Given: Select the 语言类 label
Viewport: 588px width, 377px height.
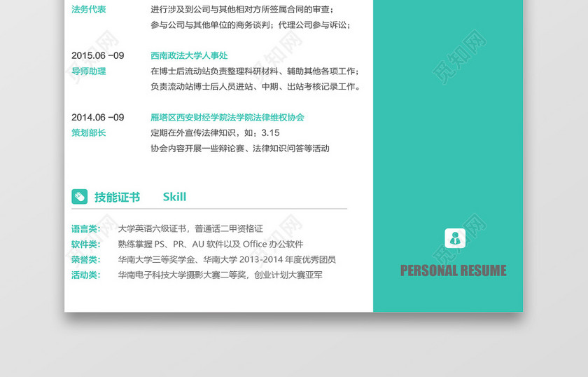Looking at the screenshot, I should point(86,228).
